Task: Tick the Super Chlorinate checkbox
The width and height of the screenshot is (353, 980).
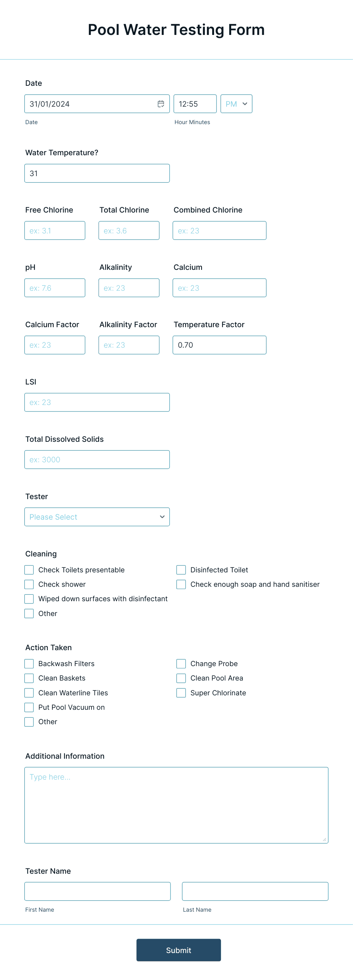Action: pyautogui.click(x=181, y=693)
